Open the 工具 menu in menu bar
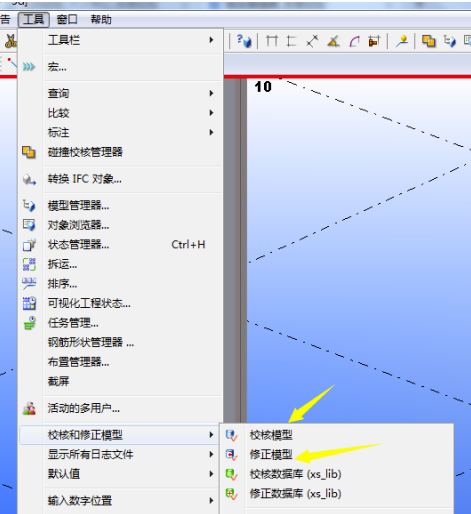The image size is (471, 514). (x=34, y=19)
